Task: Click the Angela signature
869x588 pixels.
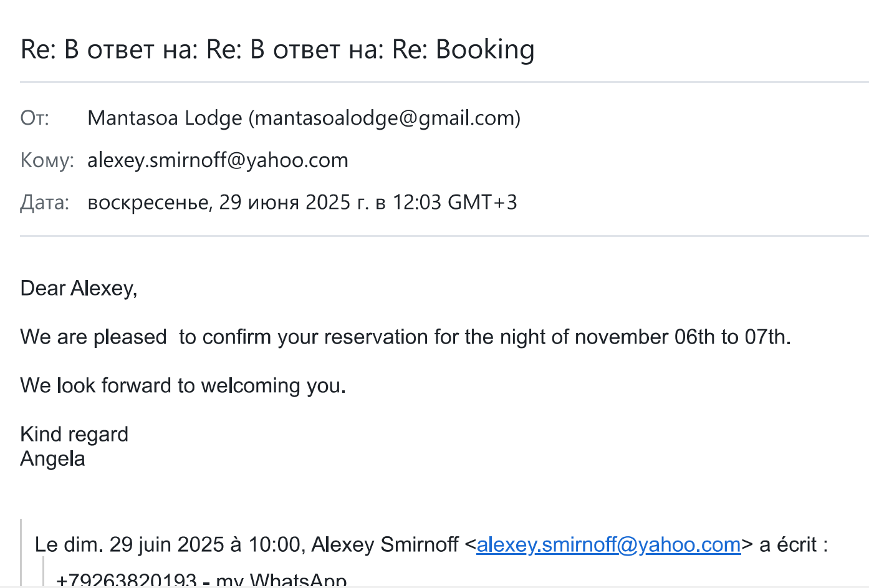Action: 52,458
